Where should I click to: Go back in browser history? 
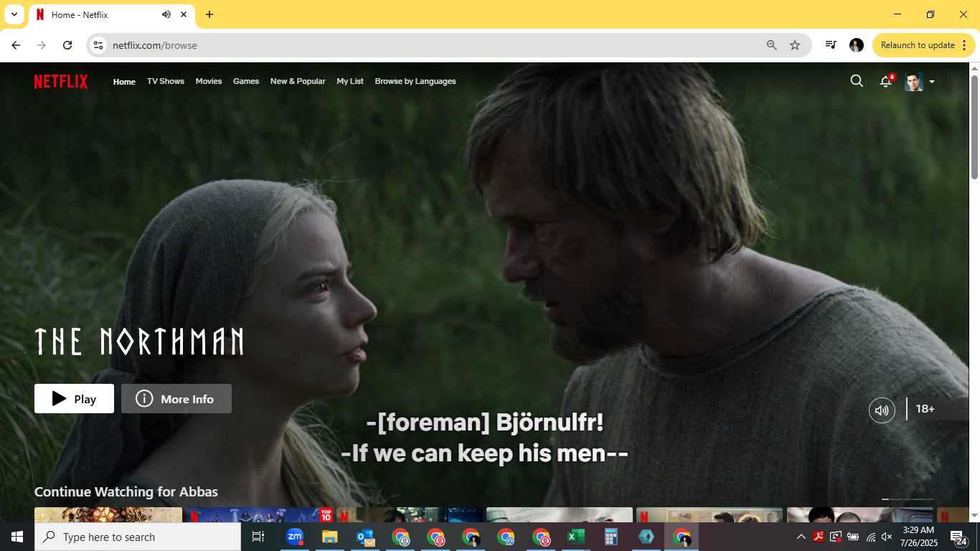coord(16,45)
